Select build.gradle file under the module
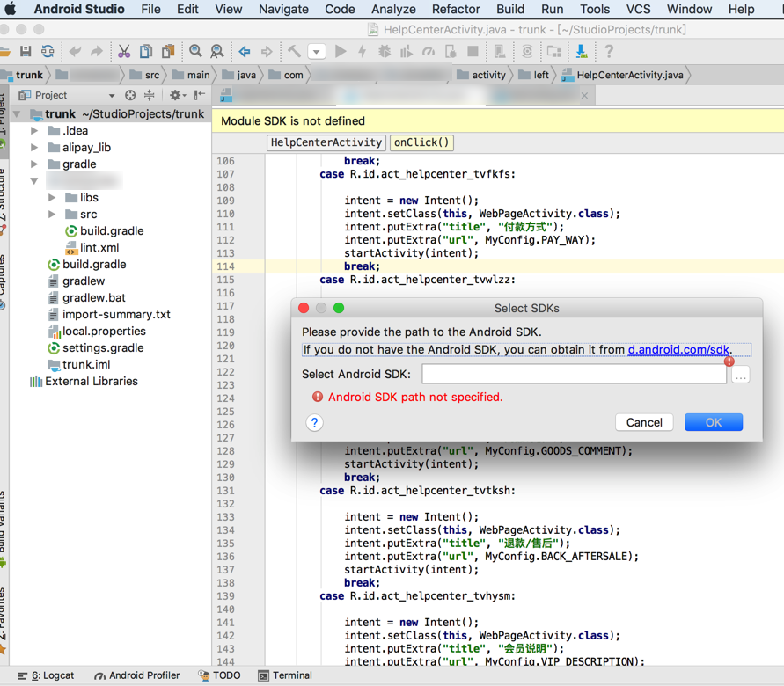The height and width of the screenshot is (686, 784). [x=111, y=231]
